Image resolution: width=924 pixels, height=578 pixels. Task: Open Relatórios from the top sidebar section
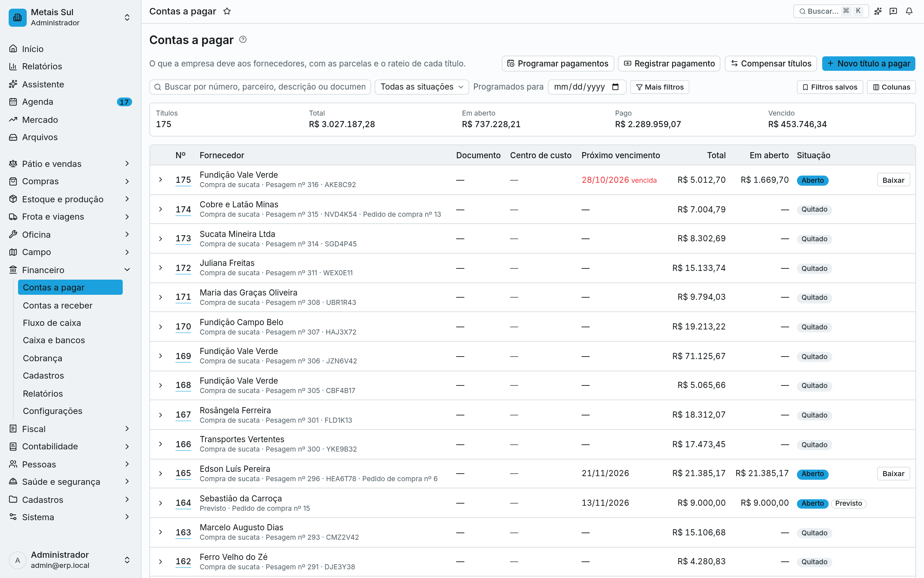70,66
